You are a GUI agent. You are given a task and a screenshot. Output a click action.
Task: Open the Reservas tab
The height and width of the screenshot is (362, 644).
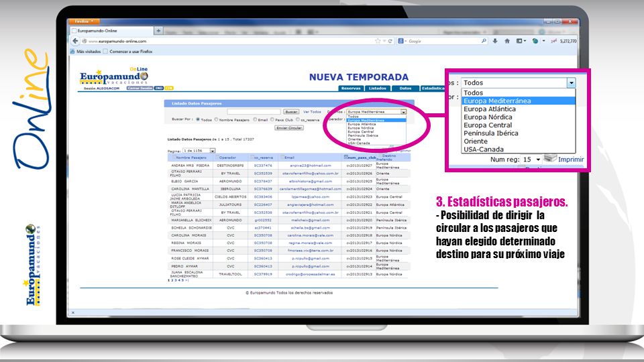[x=351, y=88]
